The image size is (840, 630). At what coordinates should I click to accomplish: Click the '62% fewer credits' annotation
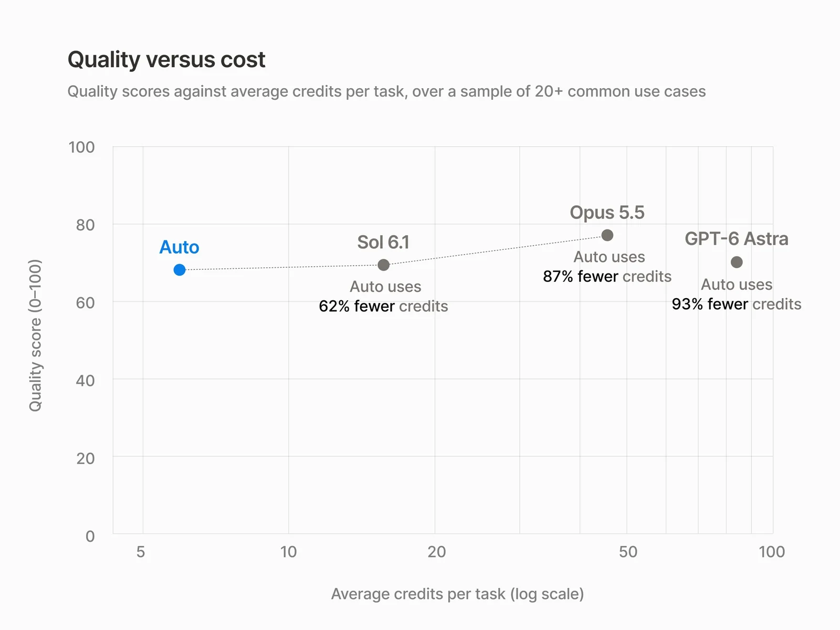tap(384, 306)
